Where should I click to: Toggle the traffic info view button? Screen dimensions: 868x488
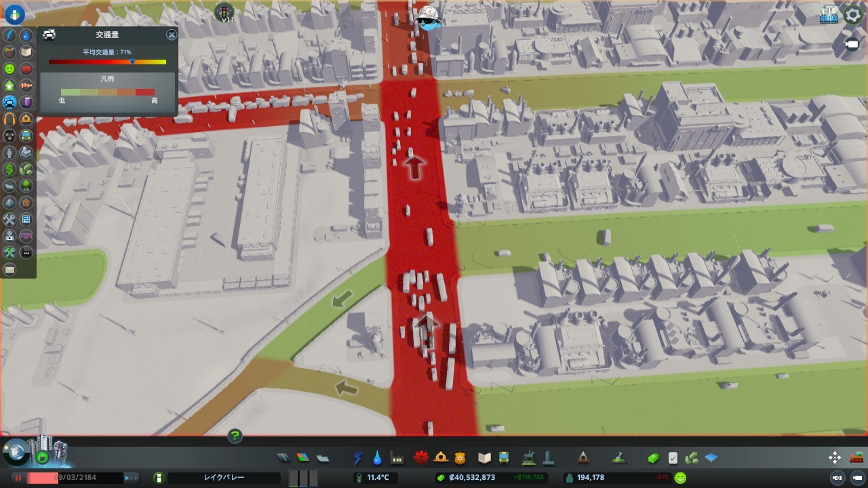(9, 103)
